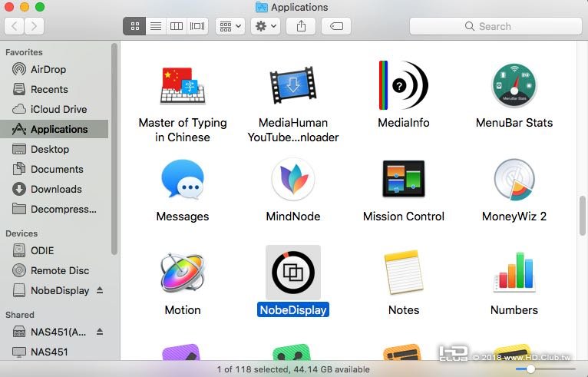This screenshot has width=588, height=377.
Task: Switch to column view
Action: (x=177, y=26)
